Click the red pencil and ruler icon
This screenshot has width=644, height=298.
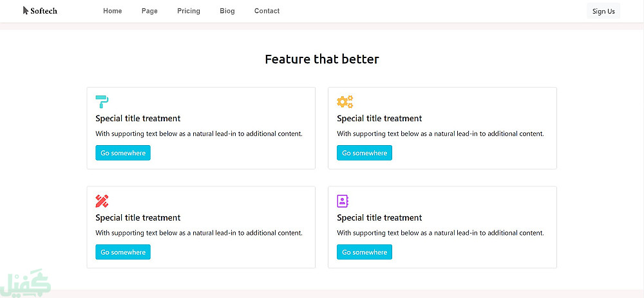(x=102, y=201)
